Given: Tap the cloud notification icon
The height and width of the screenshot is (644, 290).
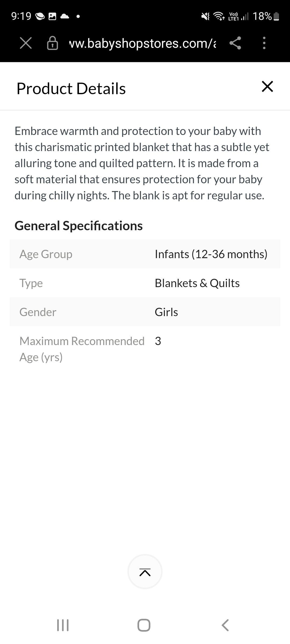Looking at the screenshot, I should (65, 17).
